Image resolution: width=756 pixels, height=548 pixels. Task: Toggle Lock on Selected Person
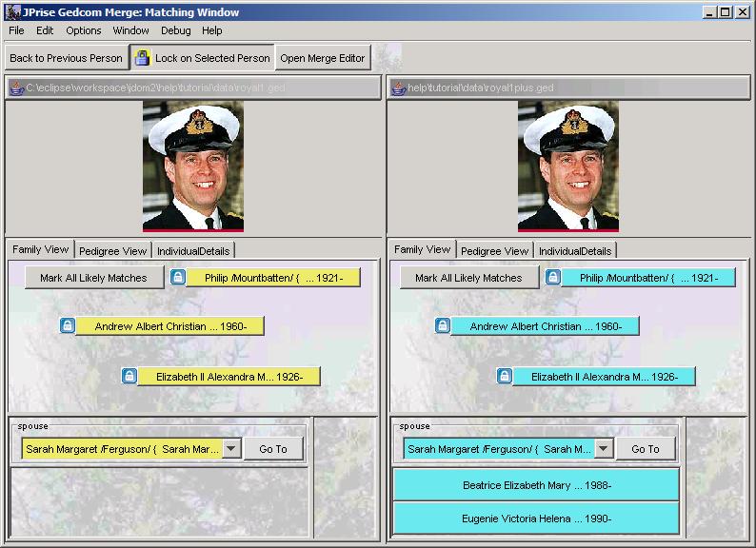coord(203,58)
